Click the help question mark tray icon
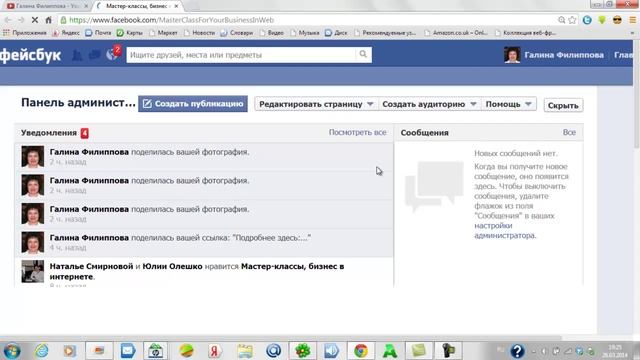Image resolution: width=640 pixels, height=360 pixels. click(x=517, y=351)
